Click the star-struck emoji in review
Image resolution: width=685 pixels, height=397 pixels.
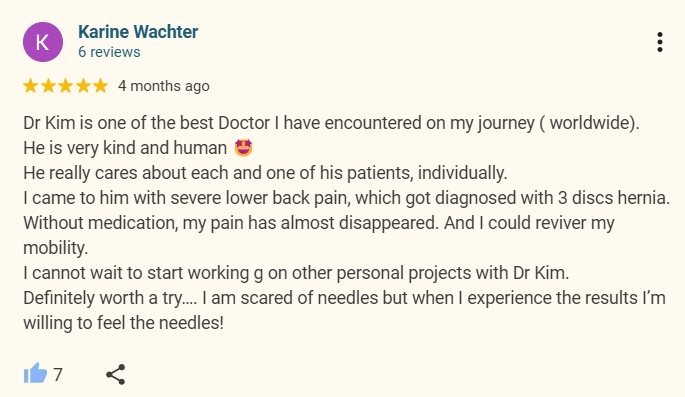243,148
